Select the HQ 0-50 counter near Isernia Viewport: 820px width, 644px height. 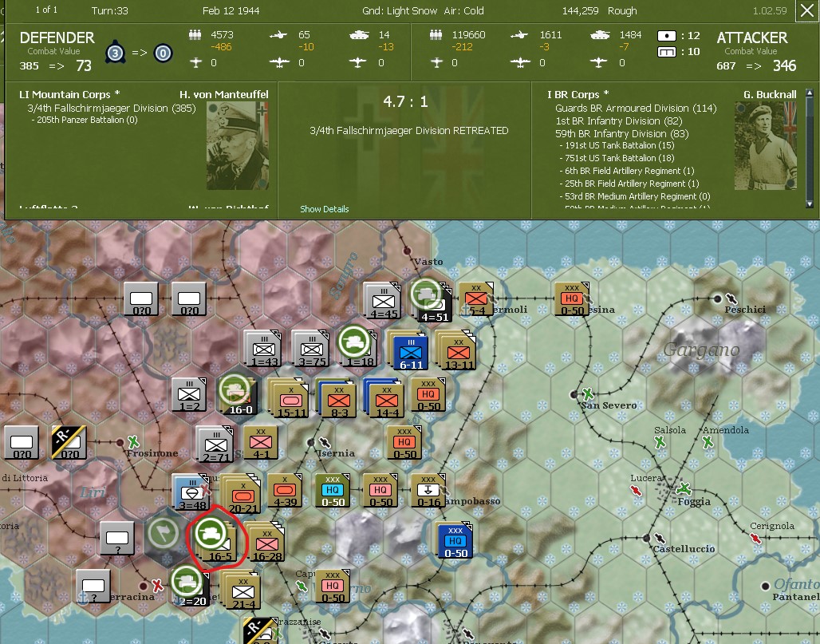(x=404, y=444)
